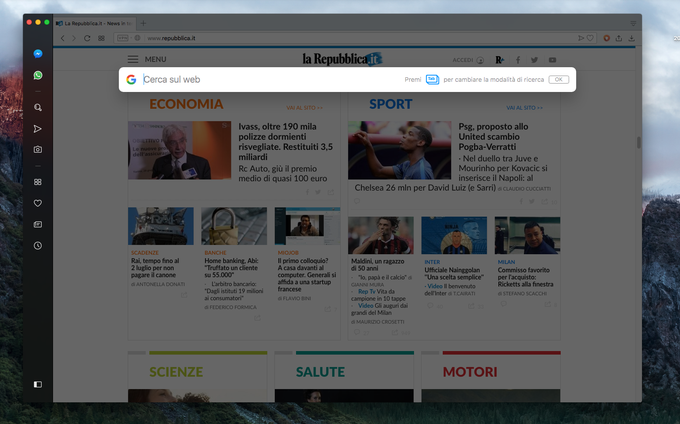This screenshot has width=680, height=424.
Task: Click the site info globe icon
Action: (x=137, y=38)
